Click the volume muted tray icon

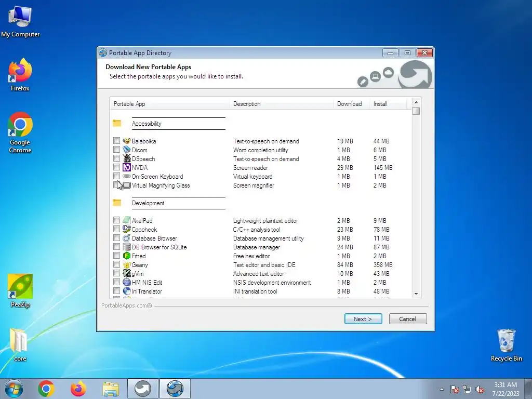pyautogui.click(x=480, y=389)
